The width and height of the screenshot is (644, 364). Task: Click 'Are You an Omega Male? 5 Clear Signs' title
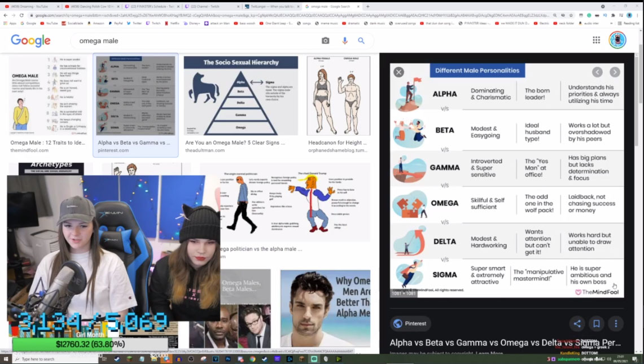pos(235,143)
